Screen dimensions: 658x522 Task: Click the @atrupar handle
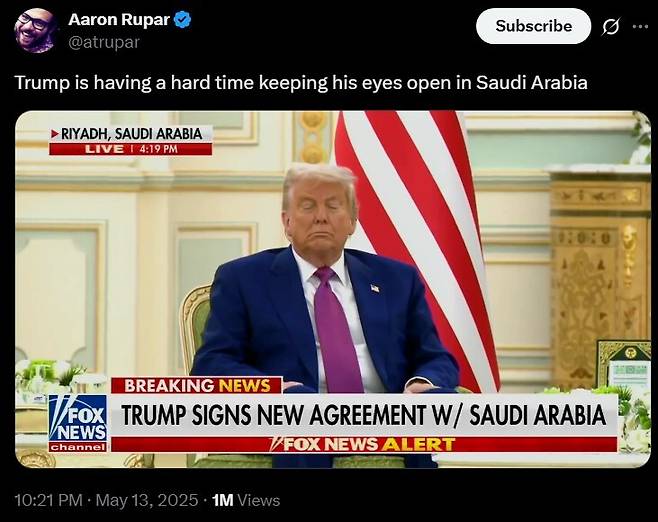[x=104, y=42]
